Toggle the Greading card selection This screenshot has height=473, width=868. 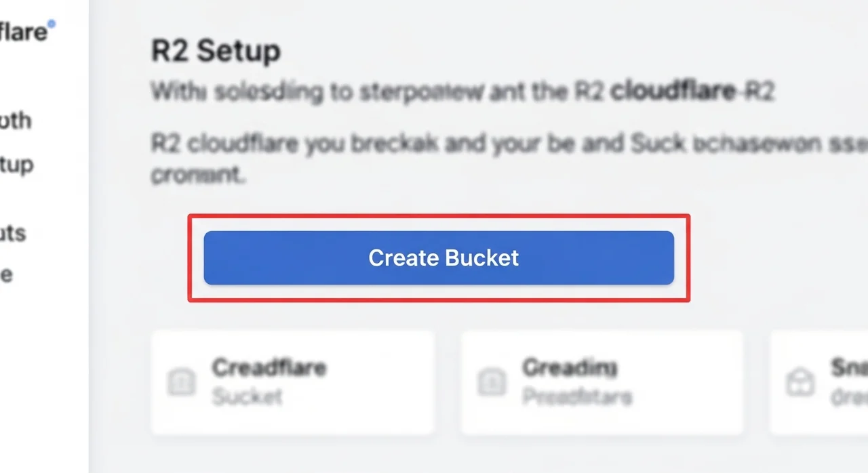[x=602, y=382]
